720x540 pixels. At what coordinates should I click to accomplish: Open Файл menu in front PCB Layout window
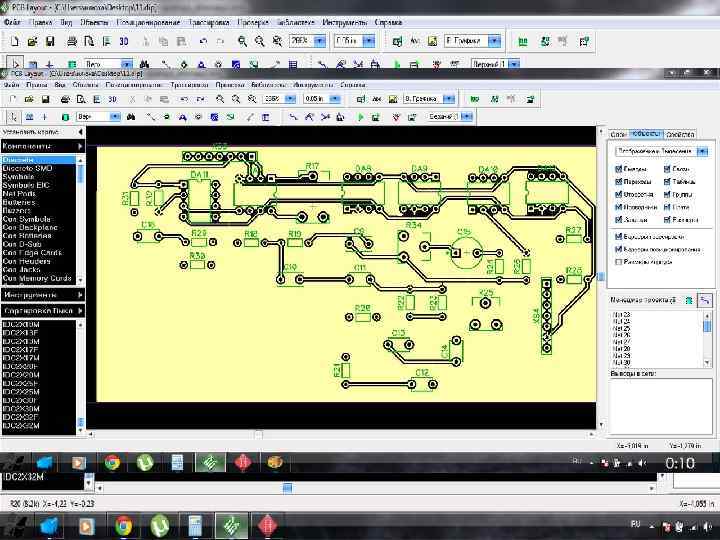11,85
